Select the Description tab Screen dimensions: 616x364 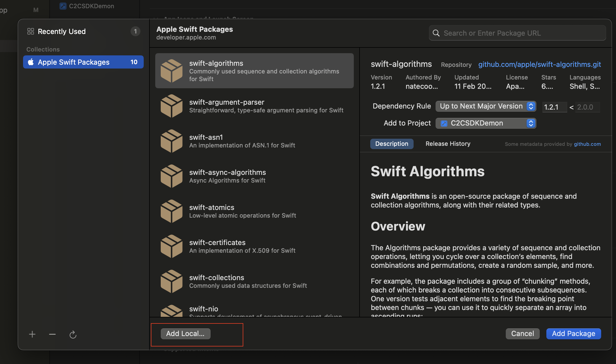pos(392,144)
